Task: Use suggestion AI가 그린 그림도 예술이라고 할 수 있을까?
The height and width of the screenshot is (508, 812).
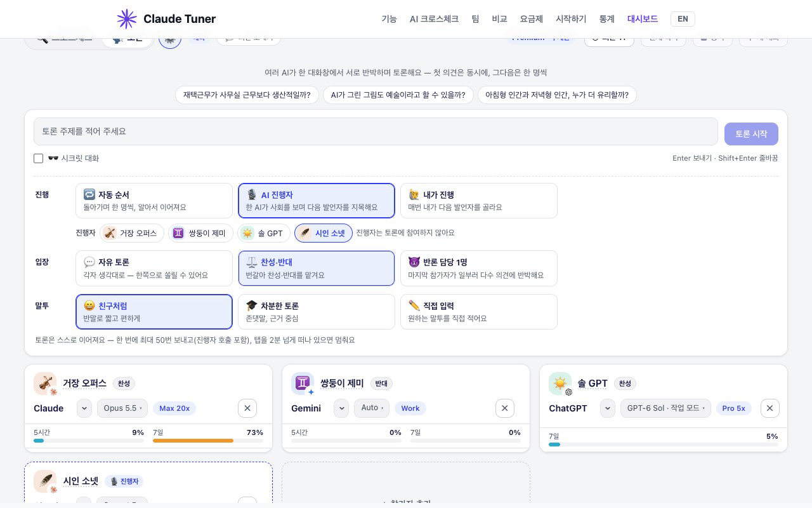Action: pos(398,95)
